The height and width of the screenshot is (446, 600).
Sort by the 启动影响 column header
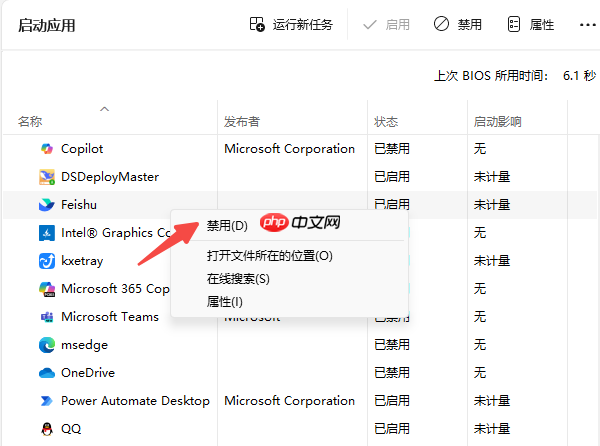pyautogui.click(x=497, y=122)
